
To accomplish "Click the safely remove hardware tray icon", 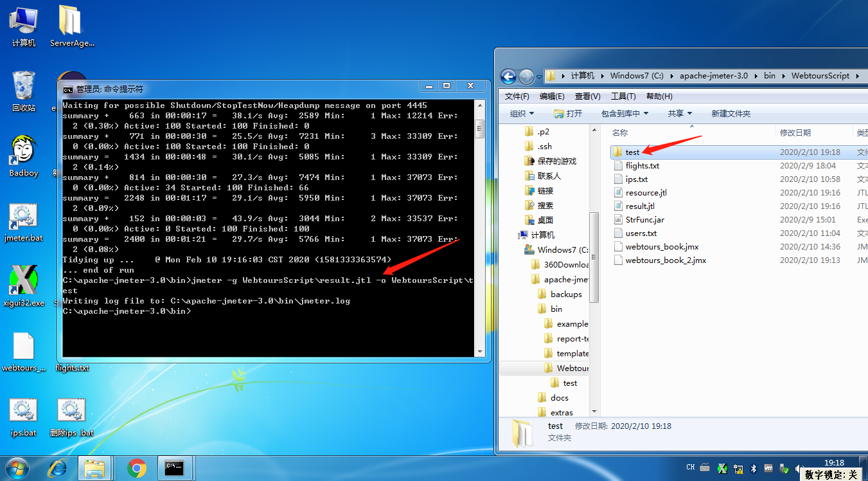I will (x=784, y=468).
